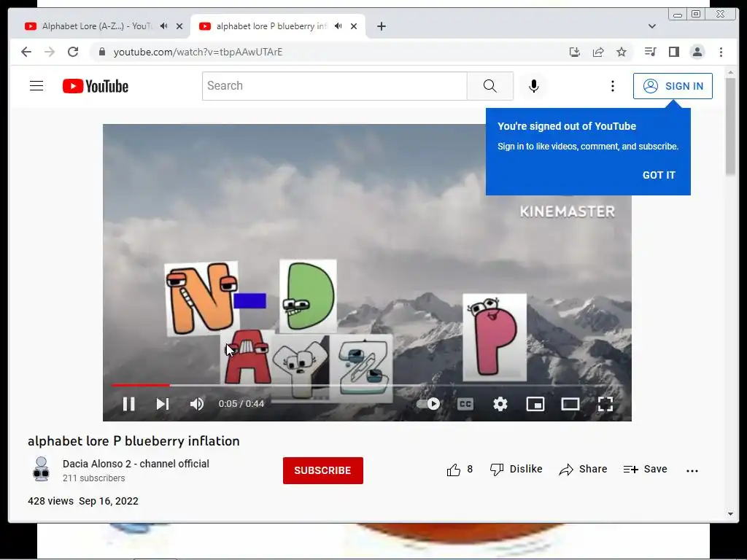Click the share page icon in address bar

[598, 52]
